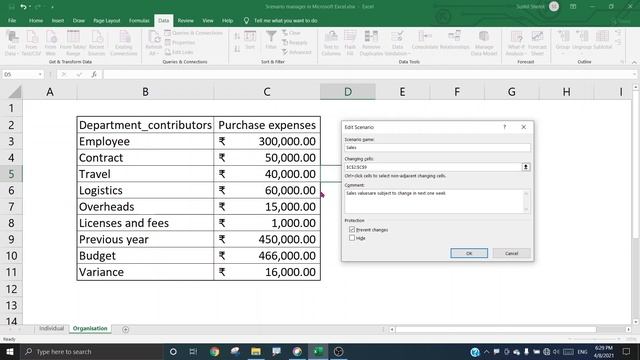Switch to the Insert ribbon tab
640x360 pixels.
tap(58, 20)
